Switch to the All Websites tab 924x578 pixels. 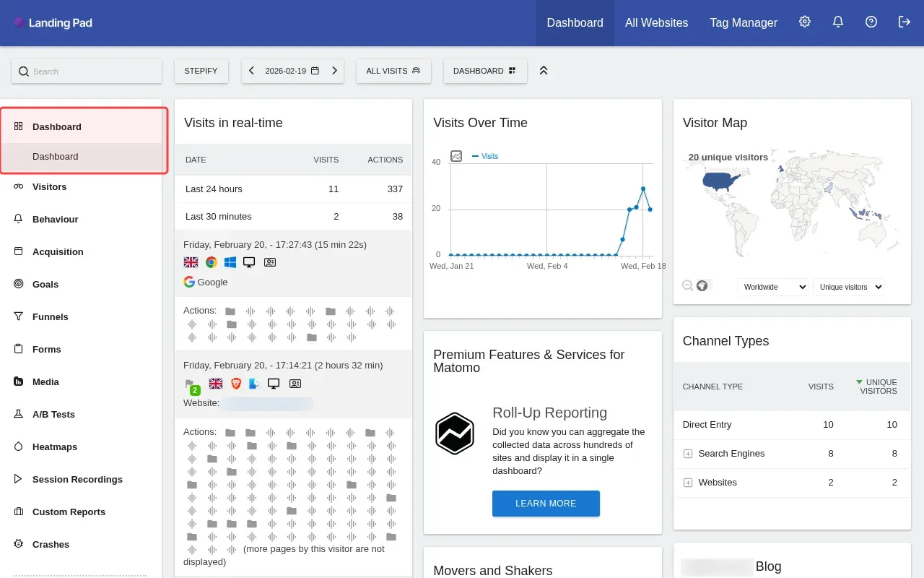[656, 23]
